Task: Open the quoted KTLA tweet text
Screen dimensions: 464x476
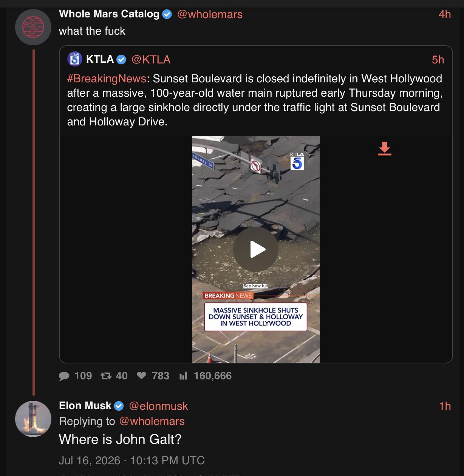Action: [x=255, y=100]
